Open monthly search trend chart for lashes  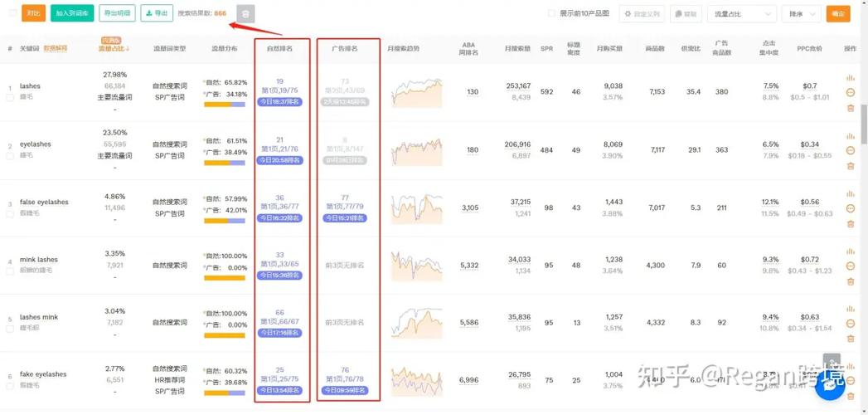click(417, 92)
